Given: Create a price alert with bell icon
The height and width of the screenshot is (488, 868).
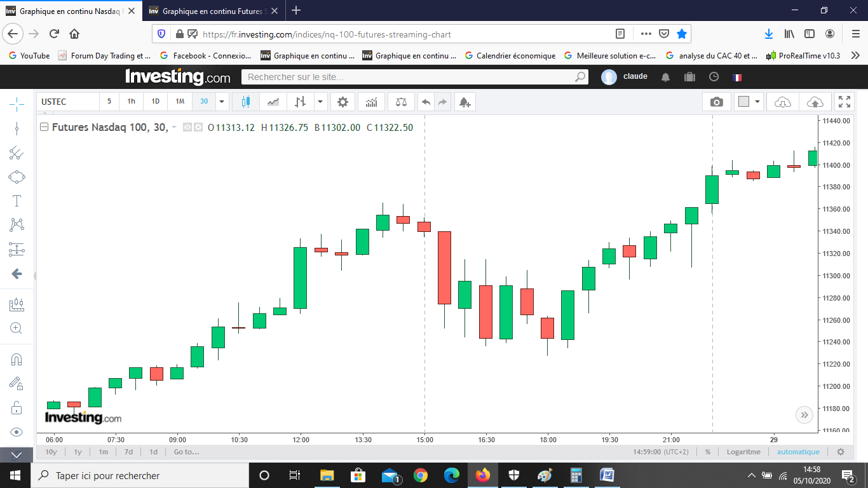Looking at the screenshot, I should tap(465, 102).
